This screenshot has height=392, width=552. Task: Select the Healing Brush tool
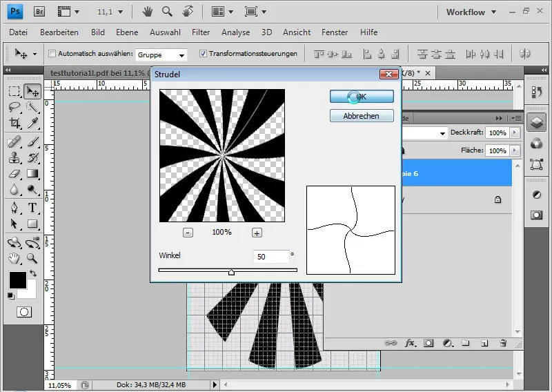[14, 142]
